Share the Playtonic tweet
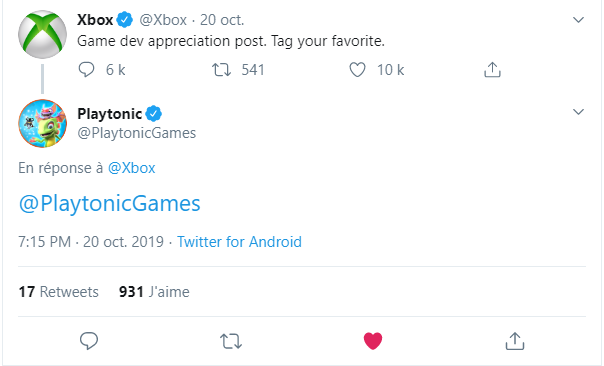Image resolution: width=604 pixels, height=366 pixels. pyautogui.click(x=515, y=341)
